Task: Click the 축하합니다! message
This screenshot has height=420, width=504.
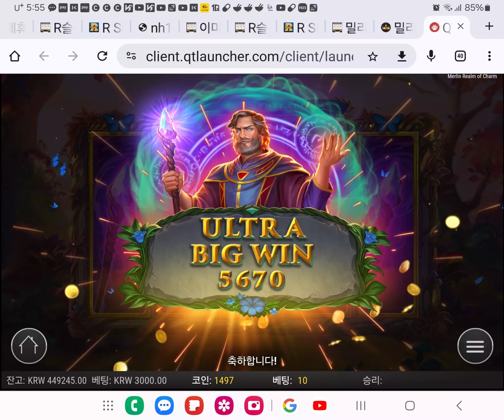Action: (252, 361)
